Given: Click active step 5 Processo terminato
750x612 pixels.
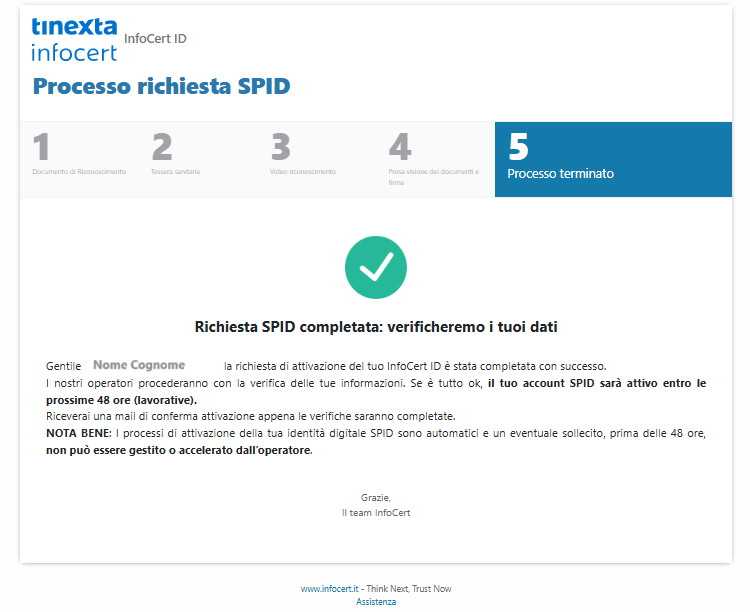Looking at the screenshot, I should (x=613, y=159).
